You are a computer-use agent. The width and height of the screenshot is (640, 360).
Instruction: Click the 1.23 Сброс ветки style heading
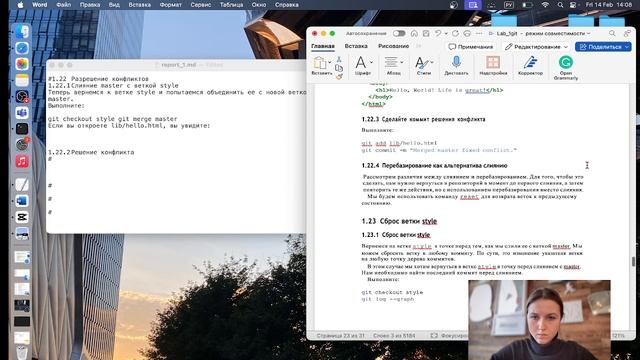click(x=399, y=221)
